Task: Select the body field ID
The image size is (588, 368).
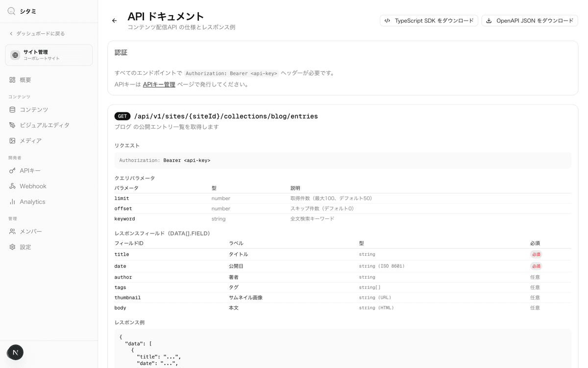Action: pos(121,308)
